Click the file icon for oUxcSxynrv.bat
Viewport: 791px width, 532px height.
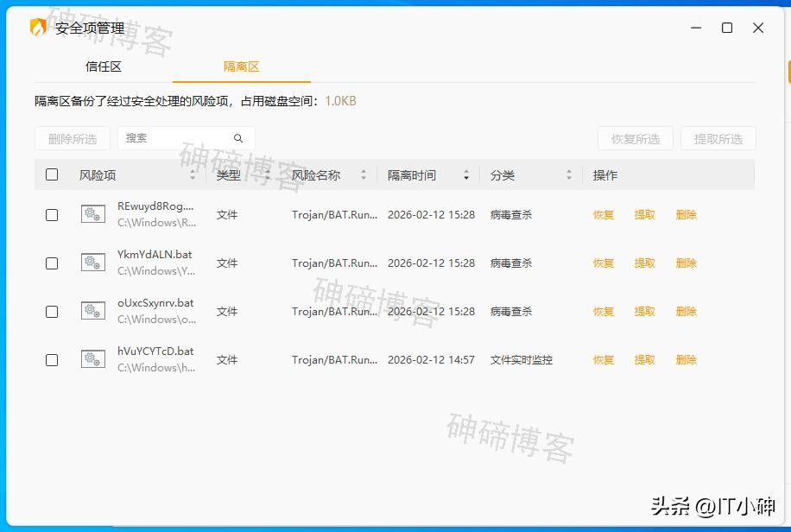(x=92, y=310)
